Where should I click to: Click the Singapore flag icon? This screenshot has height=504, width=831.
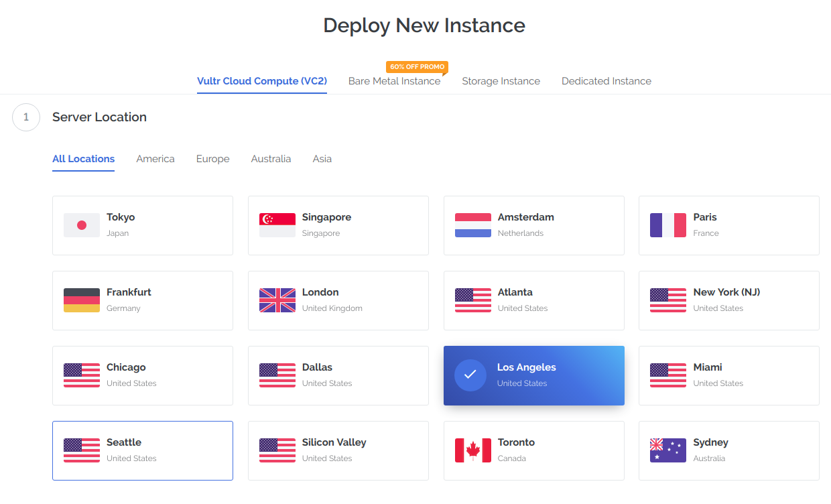tap(277, 225)
